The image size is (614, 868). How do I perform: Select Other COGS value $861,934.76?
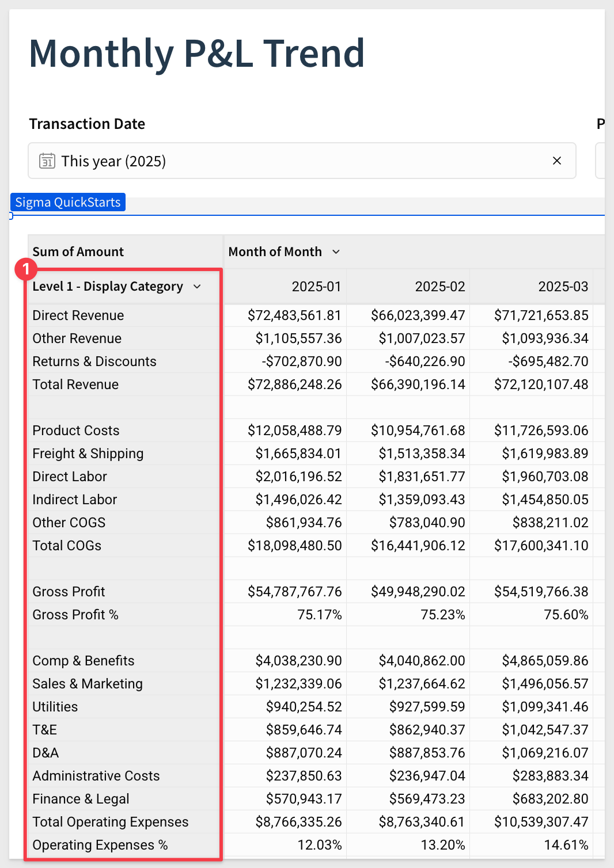pos(304,523)
